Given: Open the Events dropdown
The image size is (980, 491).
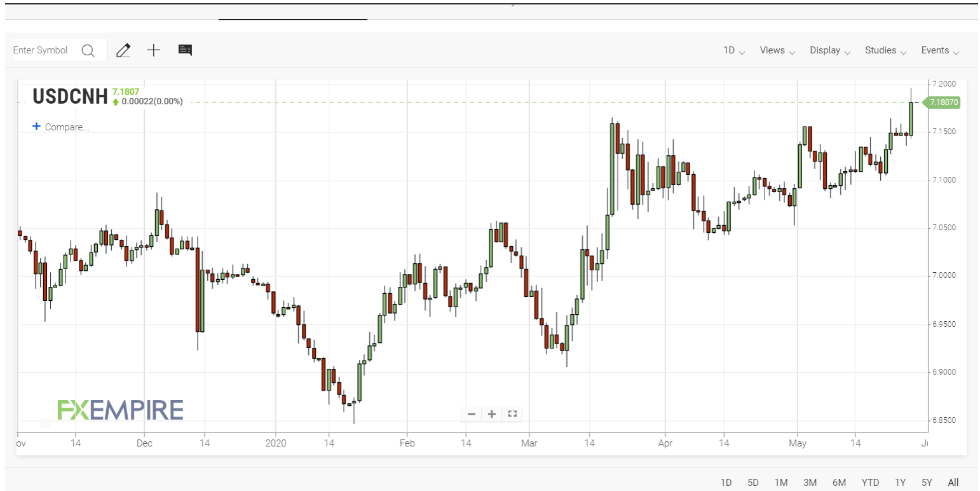Looking at the screenshot, I should pos(941,50).
